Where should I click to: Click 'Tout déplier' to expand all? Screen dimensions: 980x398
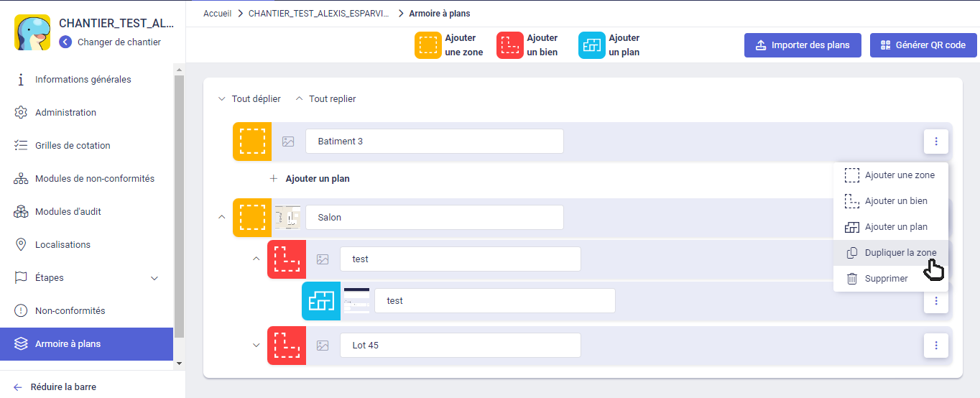click(249, 99)
